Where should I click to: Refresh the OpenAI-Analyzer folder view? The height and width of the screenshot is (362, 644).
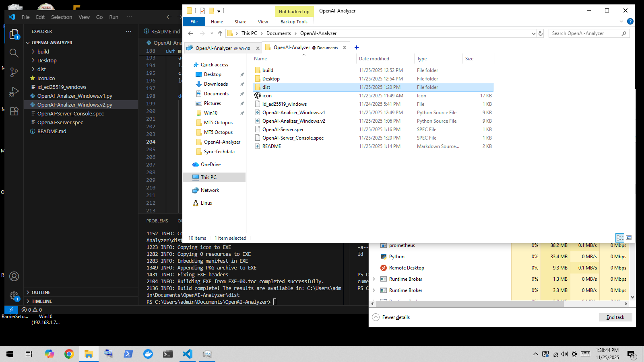541,33
